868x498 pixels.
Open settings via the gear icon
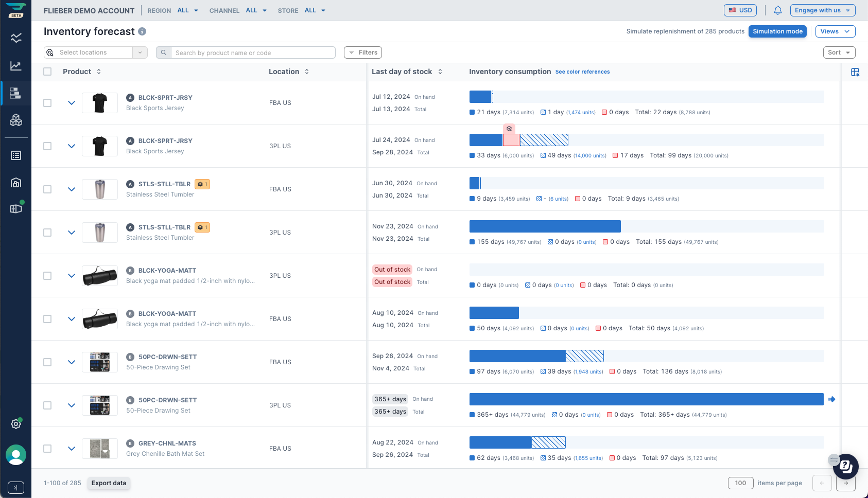click(x=15, y=424)
